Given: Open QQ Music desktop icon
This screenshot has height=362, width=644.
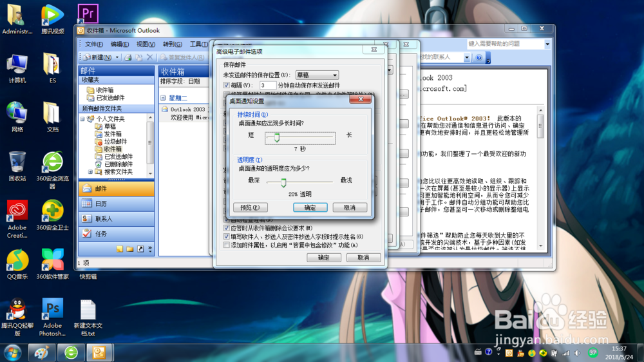Looking at the screenshot, I should tap(17, 264).
